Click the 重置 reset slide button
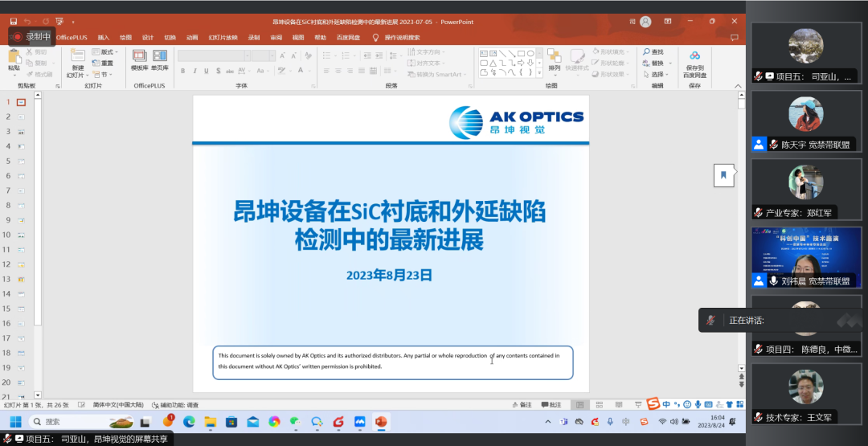The image size is (868, 446). point(104,63)
